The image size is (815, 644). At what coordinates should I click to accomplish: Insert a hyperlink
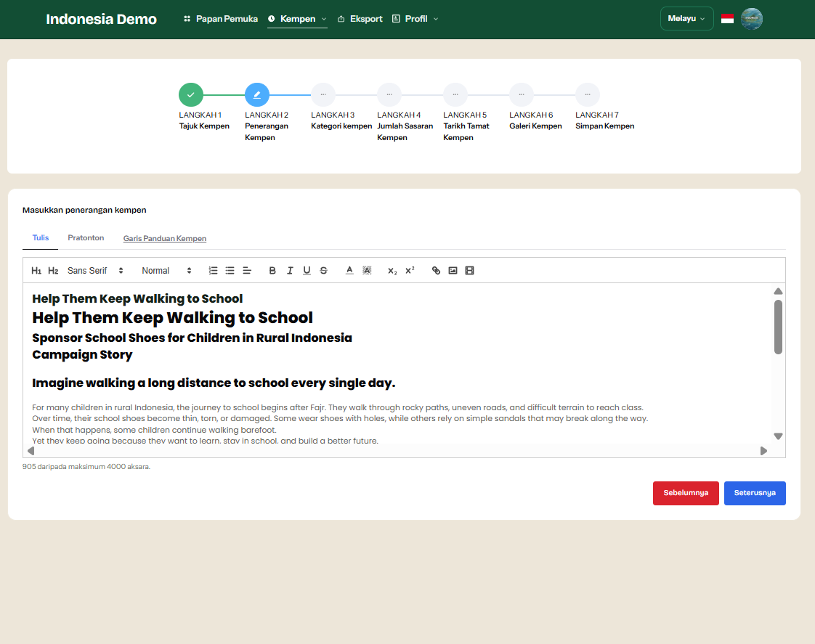point(436,271)
